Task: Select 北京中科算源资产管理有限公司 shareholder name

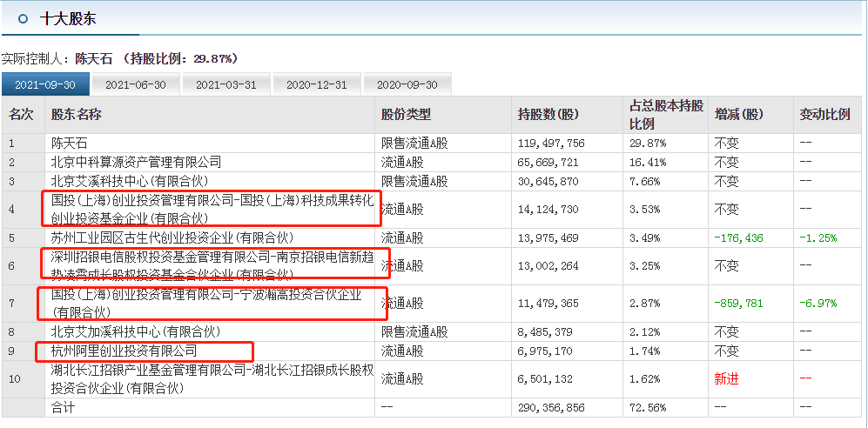Action: [136, 162]
